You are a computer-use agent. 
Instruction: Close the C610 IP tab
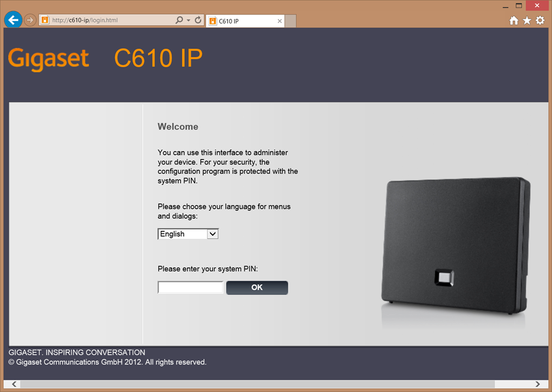click(x=280, y=21)
